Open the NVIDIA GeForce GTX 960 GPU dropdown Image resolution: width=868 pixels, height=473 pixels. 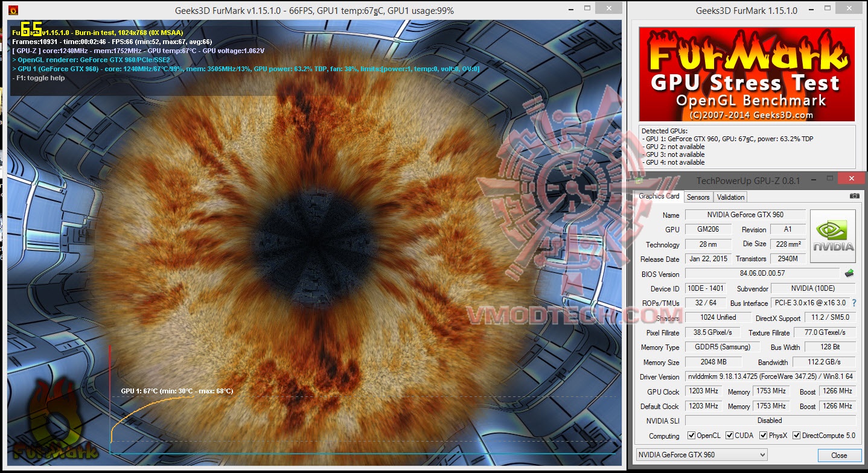point(702,455)
